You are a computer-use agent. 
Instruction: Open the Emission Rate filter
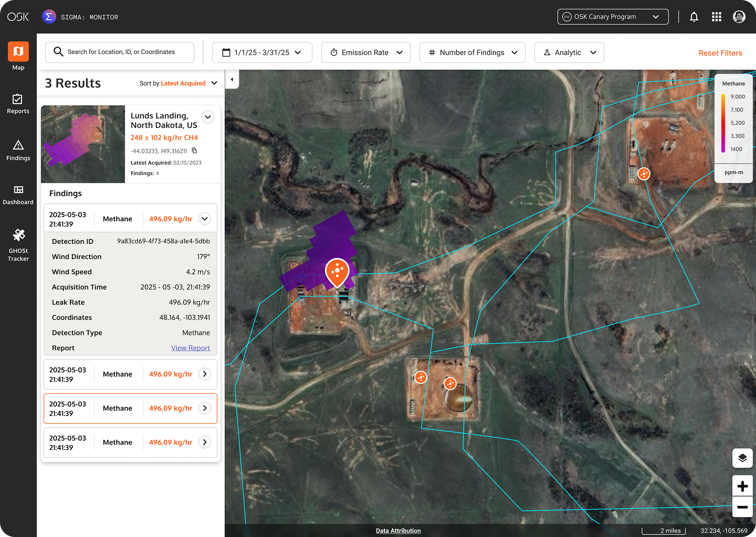[366, 52]
